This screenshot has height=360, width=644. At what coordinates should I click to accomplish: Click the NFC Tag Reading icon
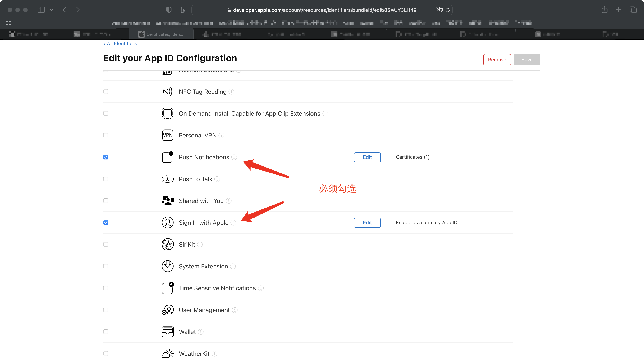(168, 92)
